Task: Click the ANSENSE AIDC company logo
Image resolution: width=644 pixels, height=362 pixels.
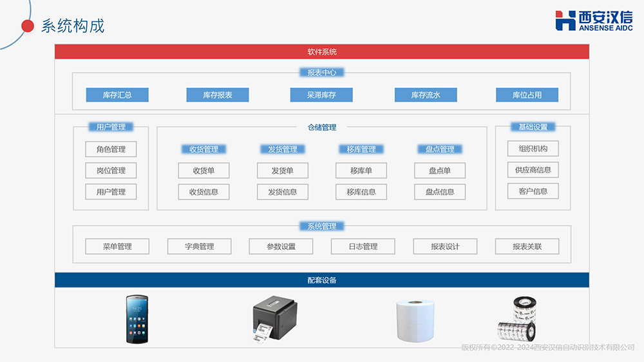Action: click(594, 21)
